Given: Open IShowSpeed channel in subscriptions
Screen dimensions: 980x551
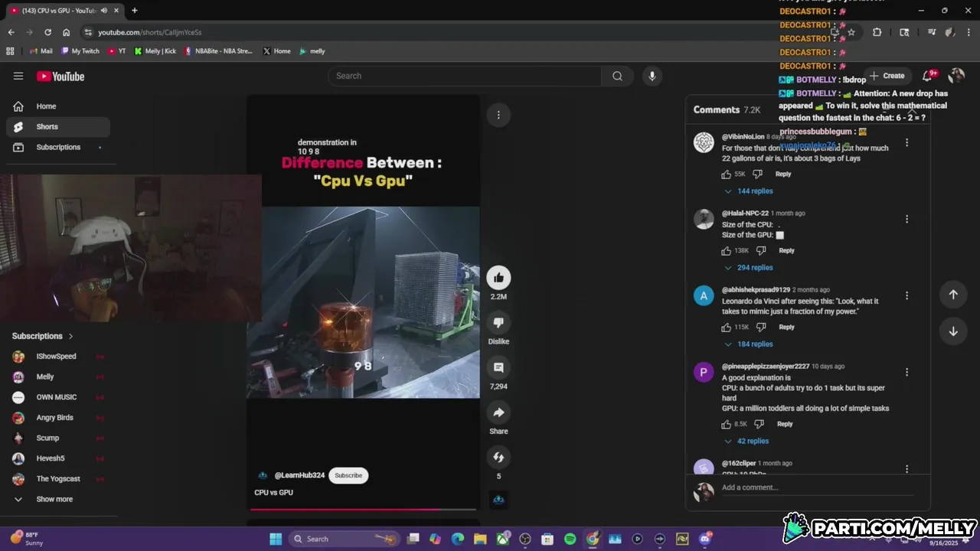Looking at the screenshot, I should click(x=55, y=357).
